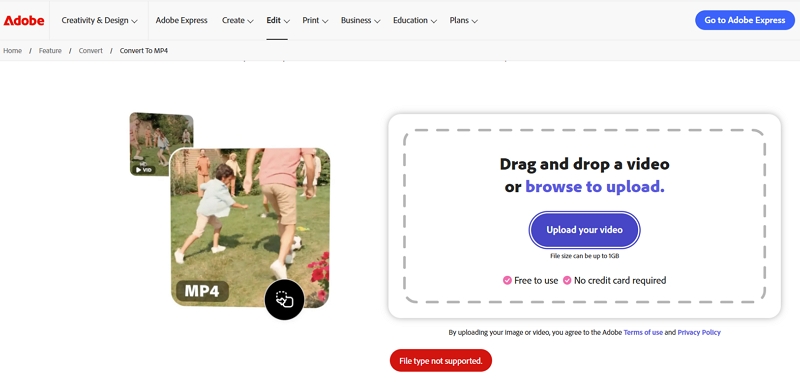Click the large MP4 soccer video image
800x382 pixels.
[250, 227]
